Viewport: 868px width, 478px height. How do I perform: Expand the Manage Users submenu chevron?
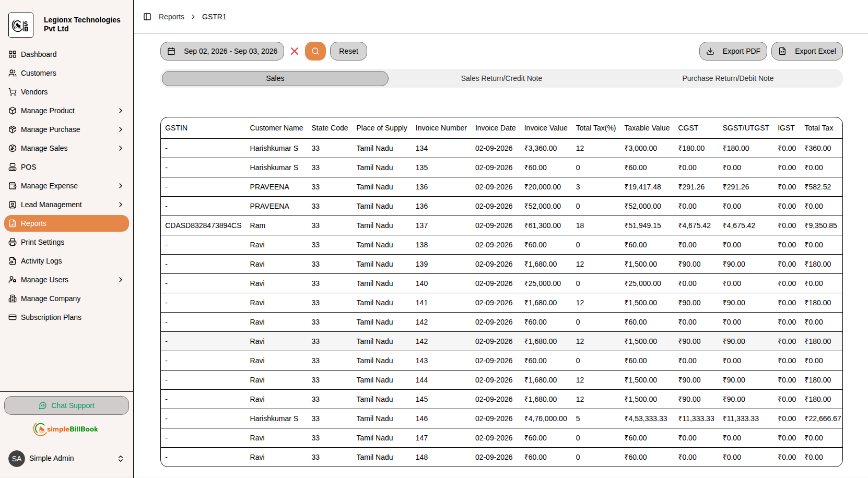click(x=121, y=280)
